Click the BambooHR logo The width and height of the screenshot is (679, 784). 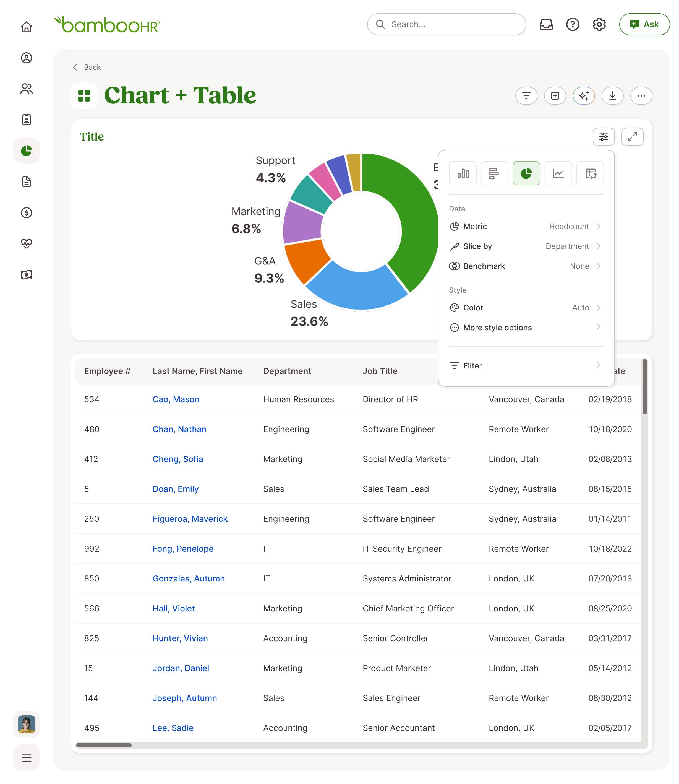point(107,25)
